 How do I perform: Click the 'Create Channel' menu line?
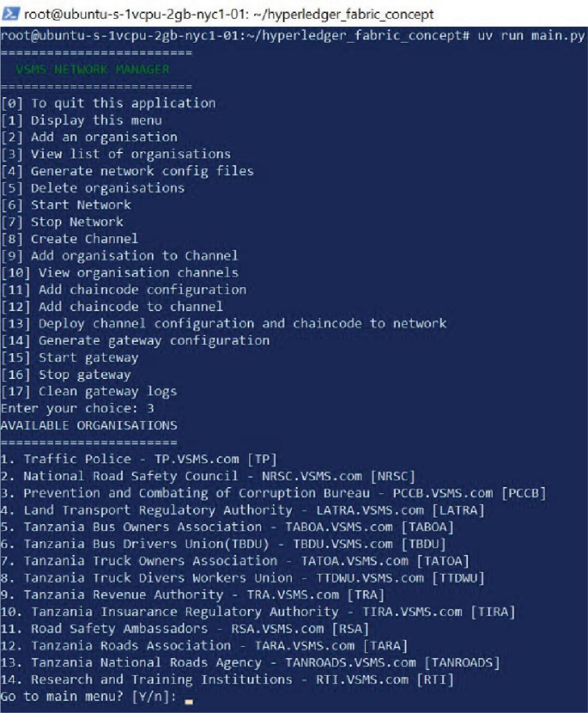(x=69, y=238)
